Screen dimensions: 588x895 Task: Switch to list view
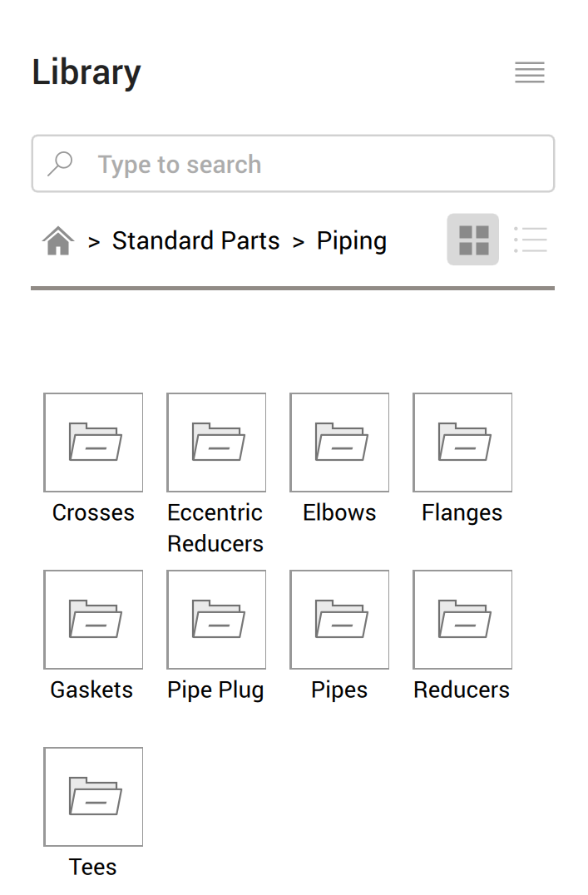tap(530, 240)
